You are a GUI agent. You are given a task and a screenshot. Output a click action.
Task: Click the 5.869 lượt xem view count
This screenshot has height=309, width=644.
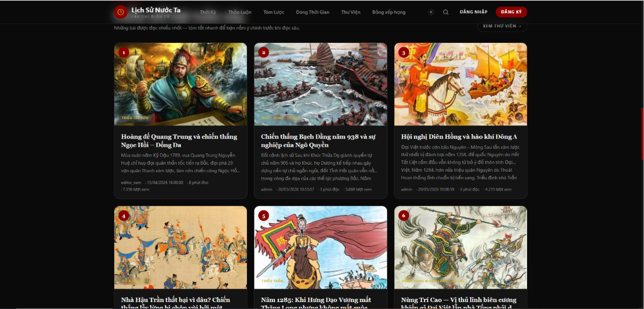click(x=358, y=189)
